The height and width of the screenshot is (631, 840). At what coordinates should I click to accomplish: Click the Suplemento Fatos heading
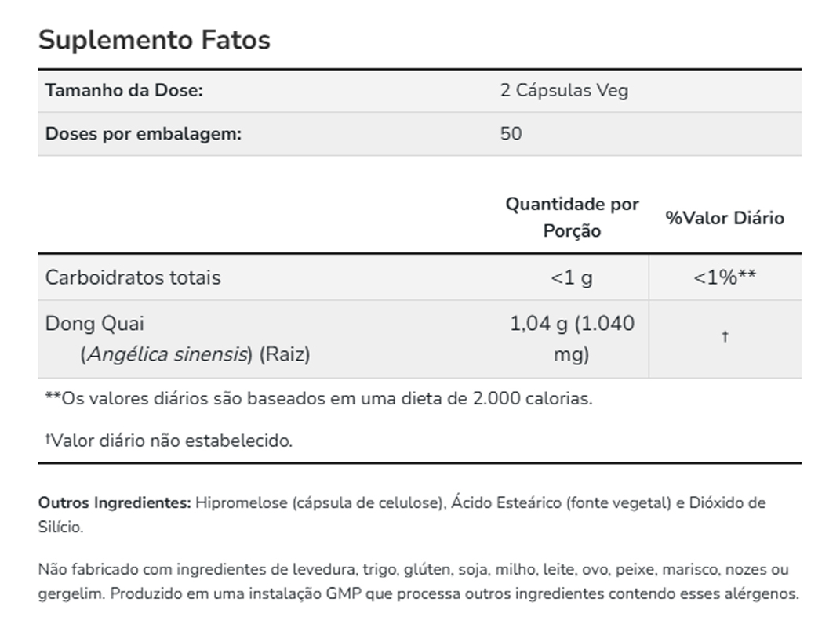155,40
